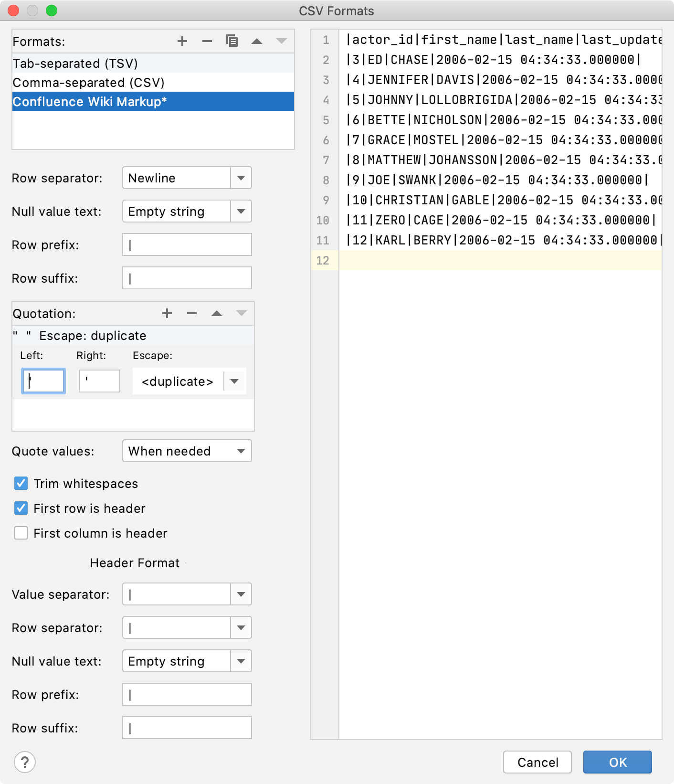Open Quote values When needed dropdown
Viewport: 674px width, 784px height.
pos(187,451)
